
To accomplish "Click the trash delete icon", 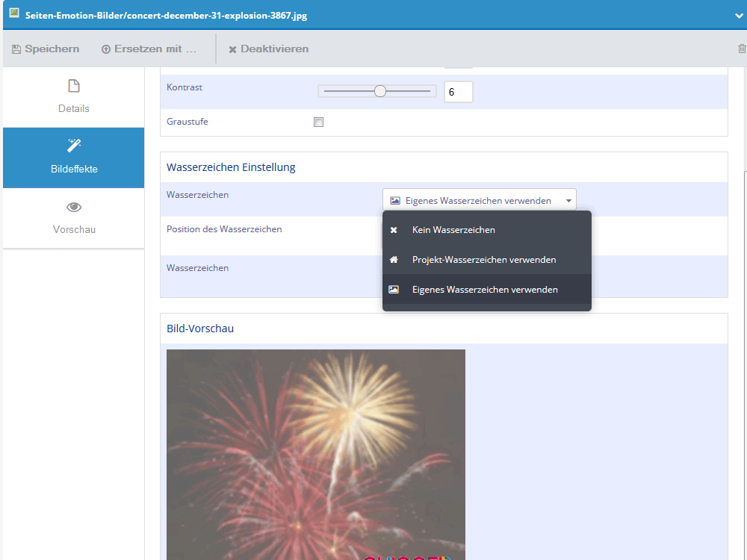I will point(742,49).
